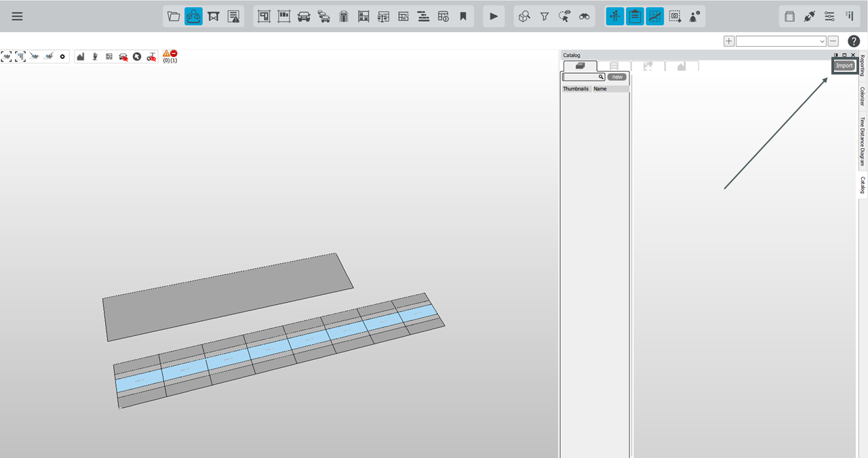Click the car vehicle icon in toolbar
Image resolution: width=868 pixels, height=458 pixels.
[304, 16]
